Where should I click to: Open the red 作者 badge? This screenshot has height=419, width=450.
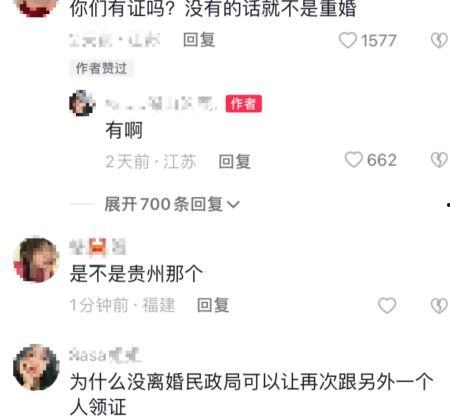coord(243,103)
